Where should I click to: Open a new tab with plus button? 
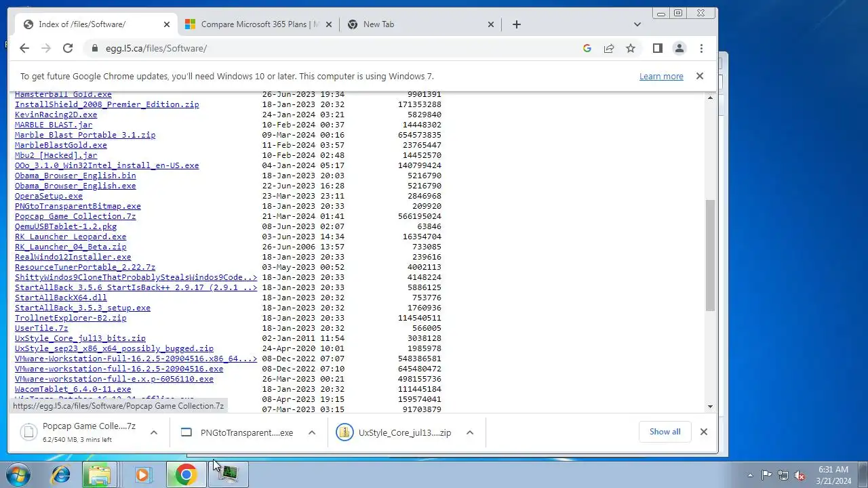517,24
